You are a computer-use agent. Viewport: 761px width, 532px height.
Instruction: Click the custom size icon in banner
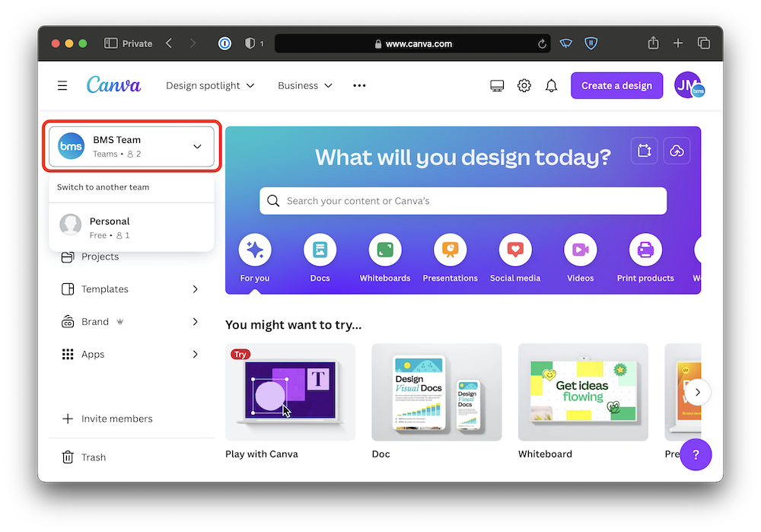point(645,151)
